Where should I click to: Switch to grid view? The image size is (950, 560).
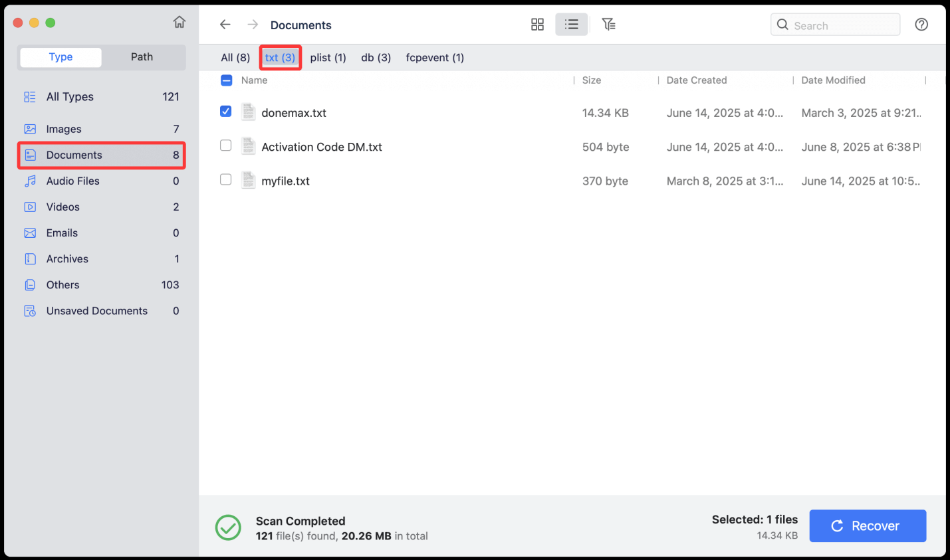coord(537,24)
